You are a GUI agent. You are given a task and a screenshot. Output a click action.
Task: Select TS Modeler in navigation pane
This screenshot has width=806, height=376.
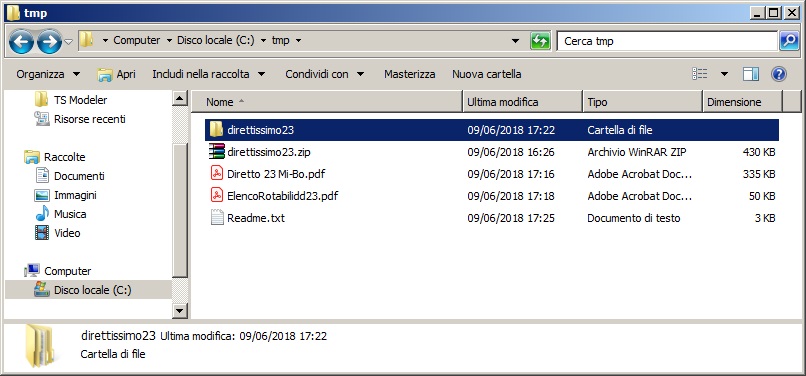tap(81, 100)
